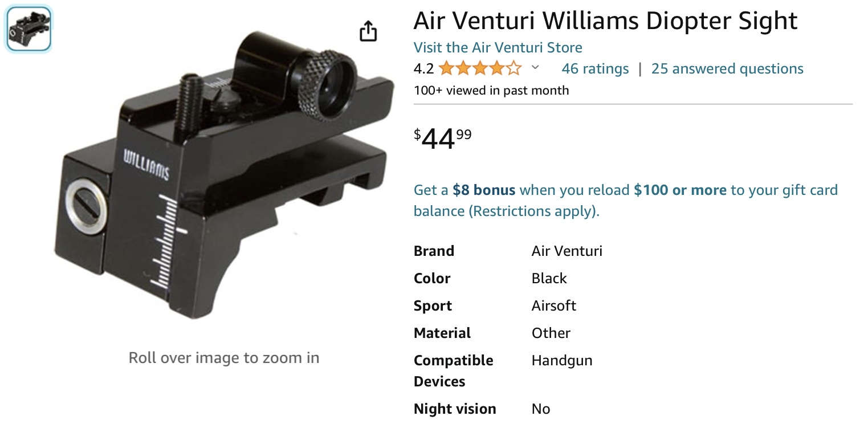This screenshot has width=868, height=424.
Task: Click the $44.99 price
Action: pyautogui.click(x=443, y=138)
